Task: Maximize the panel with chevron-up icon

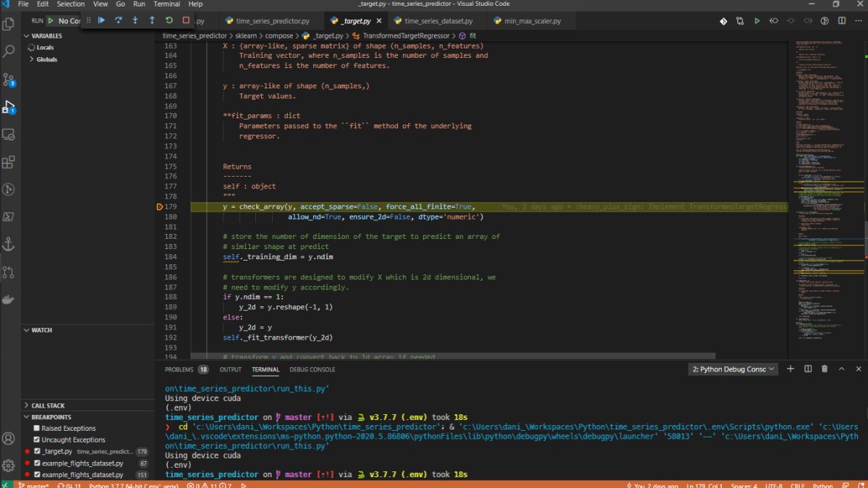Action: 841,369
